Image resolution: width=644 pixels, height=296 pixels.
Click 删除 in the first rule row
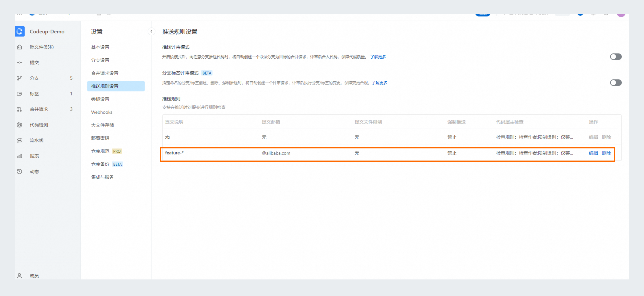pos(606,137)
